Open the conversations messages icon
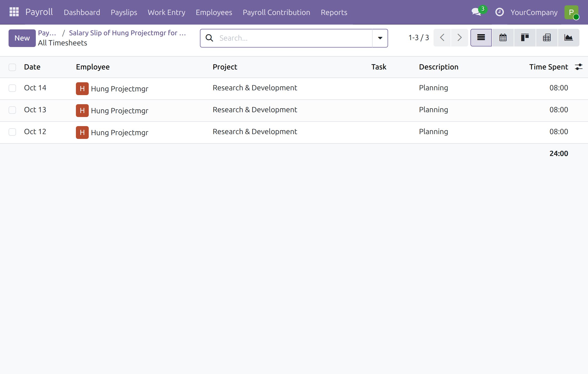The height and width of the screenshot is (374, 588). pos(476,12)
